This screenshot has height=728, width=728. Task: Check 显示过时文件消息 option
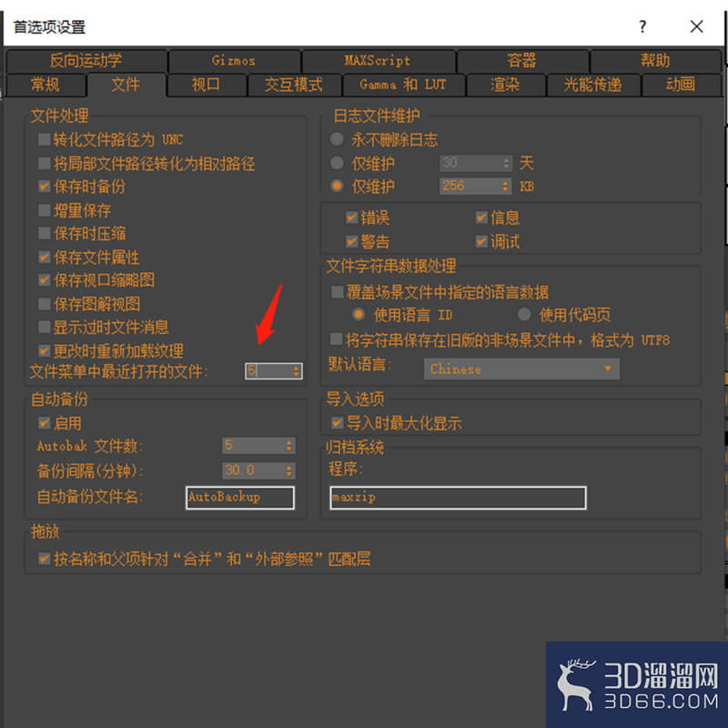(44, 327)
